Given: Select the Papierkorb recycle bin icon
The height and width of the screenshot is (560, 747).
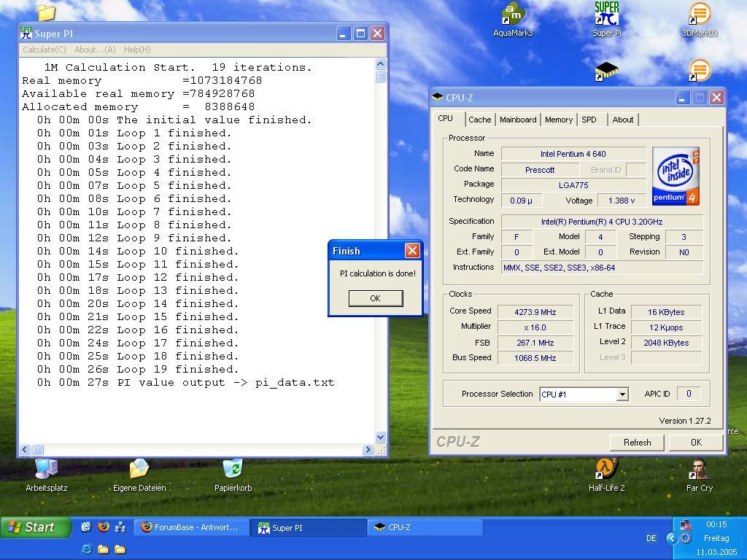Looking at the screenshot, I should (233, 475).
